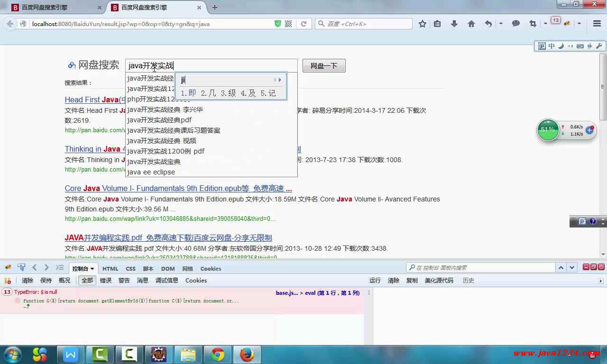Click the 网盘一下 search button
This screenshot has height=364, width=607.
click(324, 66)
